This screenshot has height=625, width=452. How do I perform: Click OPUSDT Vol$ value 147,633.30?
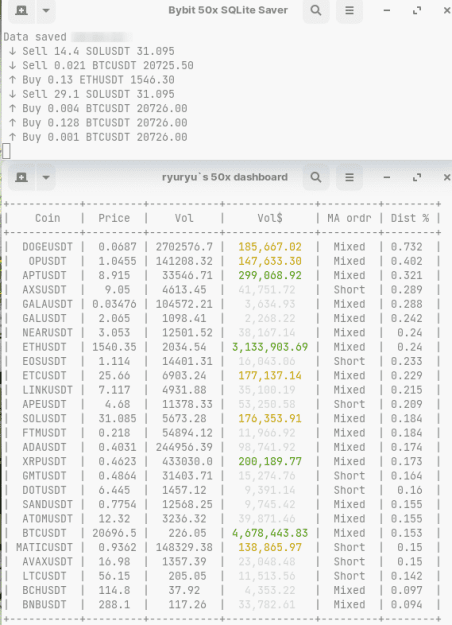[x=270, y=261]
